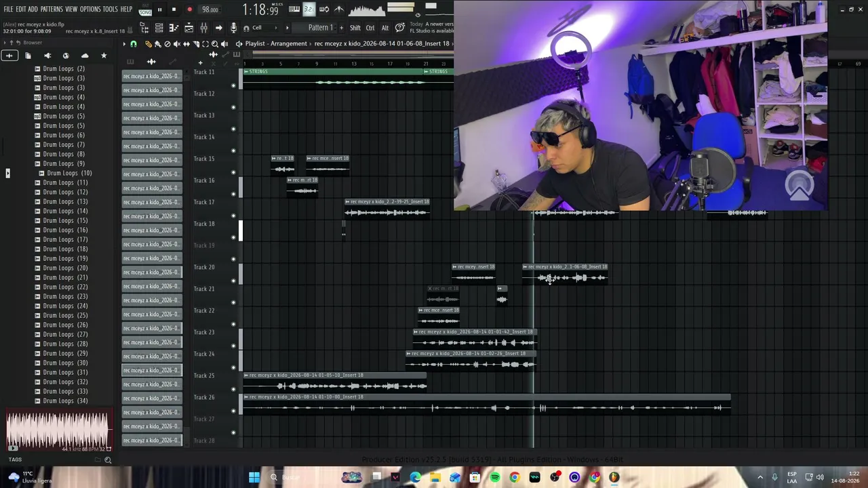Select the audio clip on Track 25
The image size is (868, 488).
click(x=335, y=382)
